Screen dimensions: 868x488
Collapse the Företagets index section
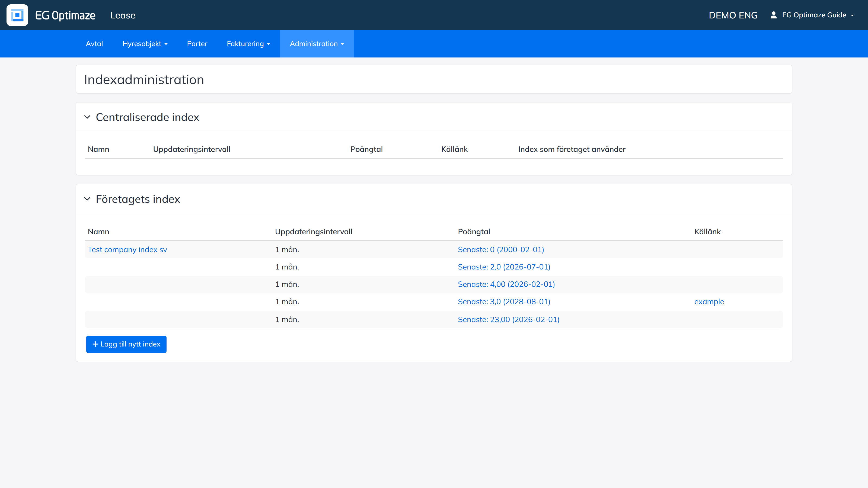click(87, 199)
